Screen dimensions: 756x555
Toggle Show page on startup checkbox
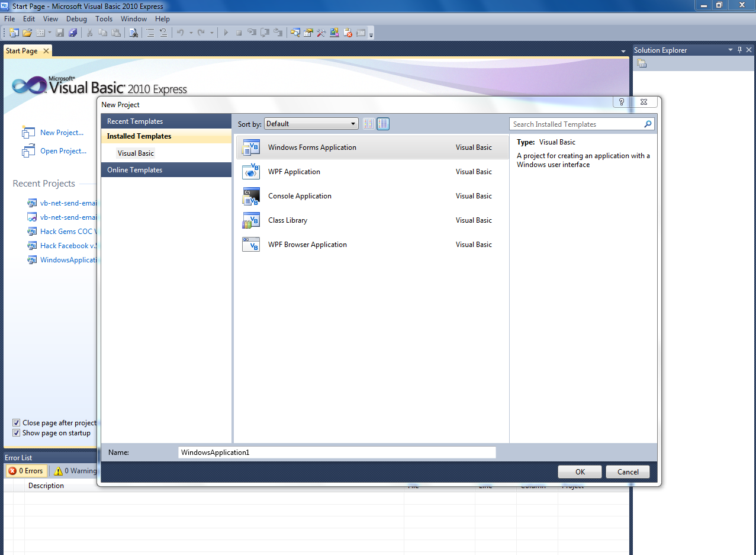pos(17,433)
